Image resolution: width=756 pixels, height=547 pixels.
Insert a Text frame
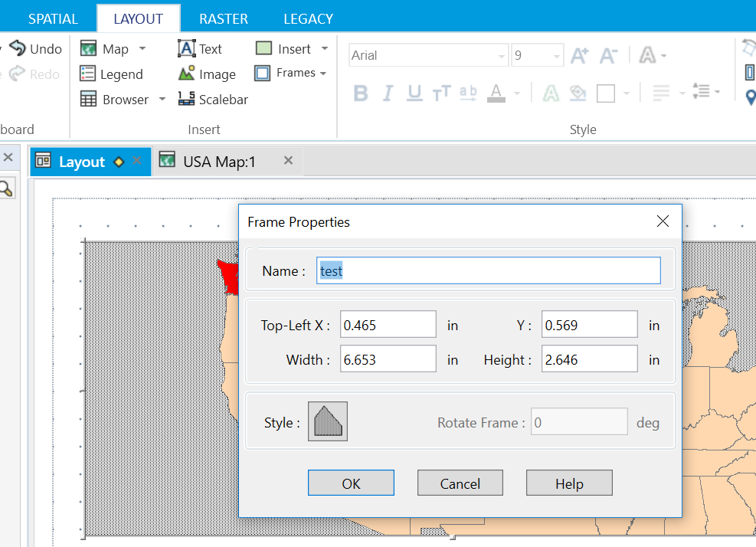tap(200, 49)
